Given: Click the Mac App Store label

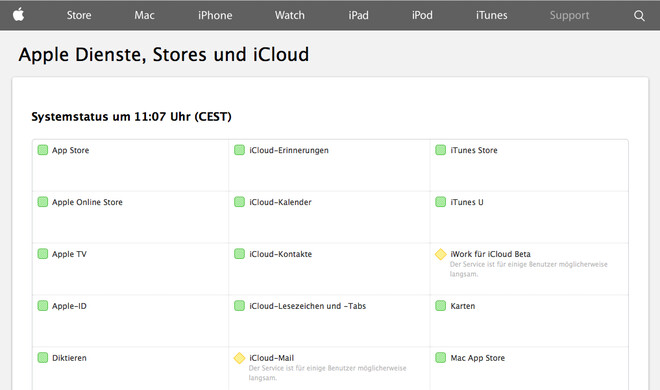Looking at the screenshot, I should pos(477,358).
